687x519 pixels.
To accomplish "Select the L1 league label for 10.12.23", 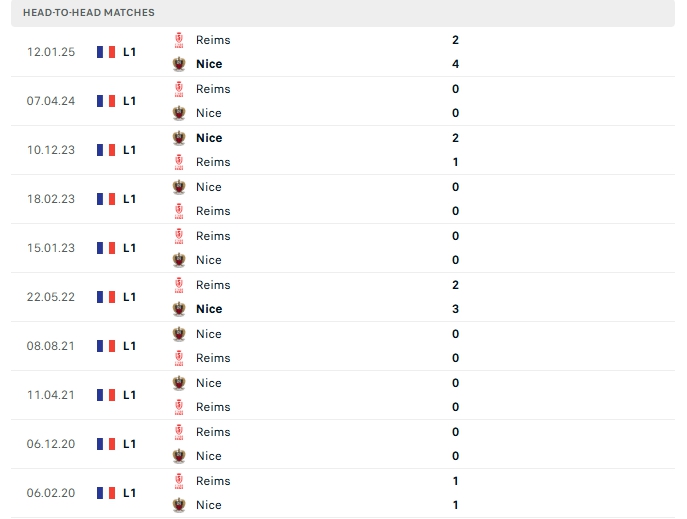I will tap(129, 150).
